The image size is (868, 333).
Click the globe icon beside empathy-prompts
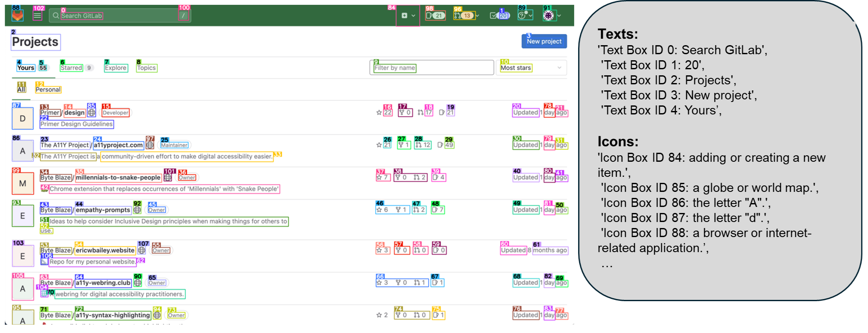coord(137,210)
